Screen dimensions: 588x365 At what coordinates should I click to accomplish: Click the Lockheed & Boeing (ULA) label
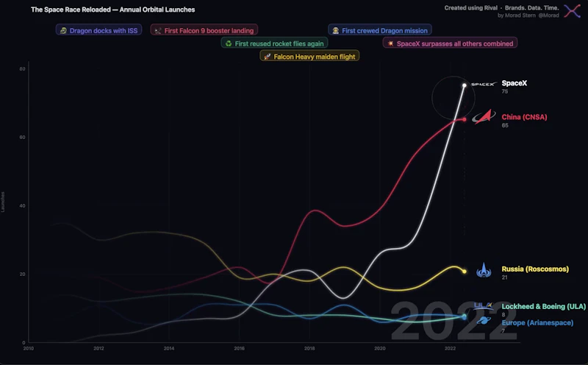[543, 306]
